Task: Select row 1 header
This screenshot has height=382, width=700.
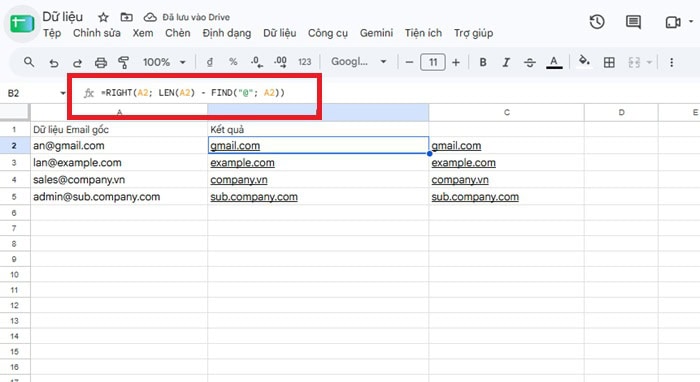Action: (14, 129)
